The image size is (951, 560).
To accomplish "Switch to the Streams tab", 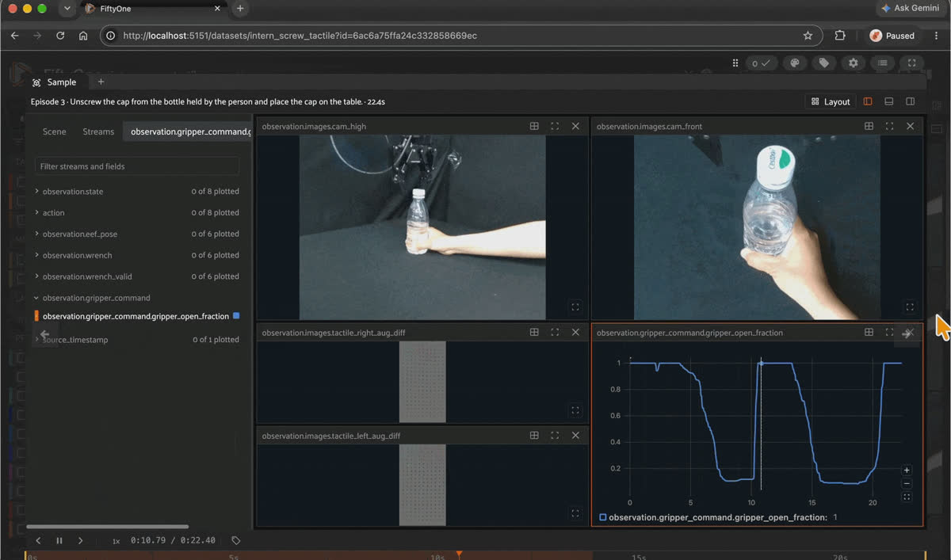I will [98, 131].
